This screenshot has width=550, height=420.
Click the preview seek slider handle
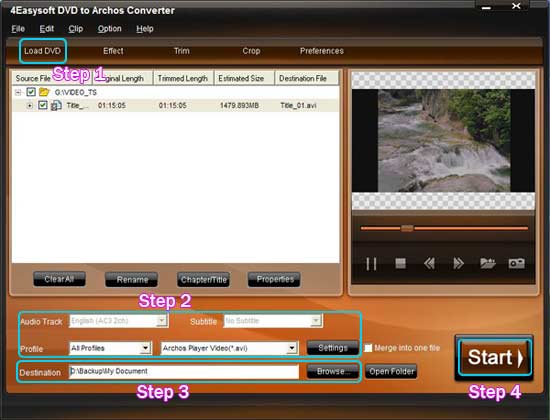407,228
